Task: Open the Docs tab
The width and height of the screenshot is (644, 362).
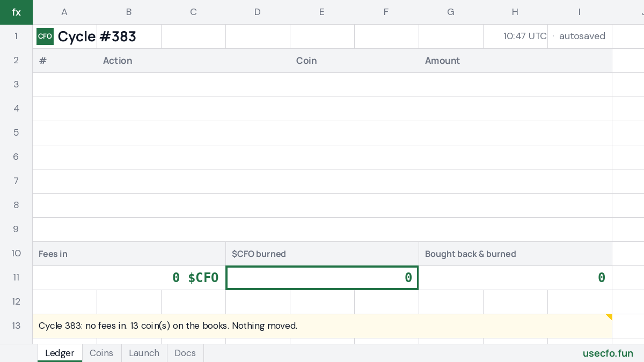Action: pyautogui.click(x=185, y=353)
